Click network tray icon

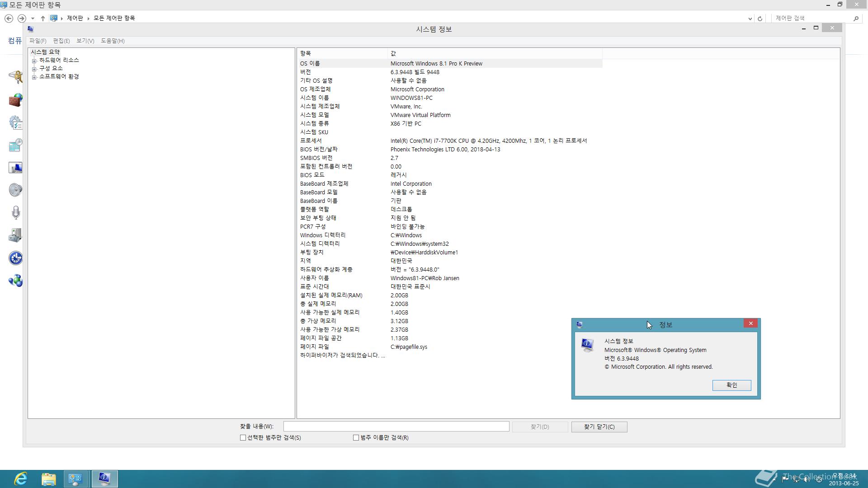[796, 479]
